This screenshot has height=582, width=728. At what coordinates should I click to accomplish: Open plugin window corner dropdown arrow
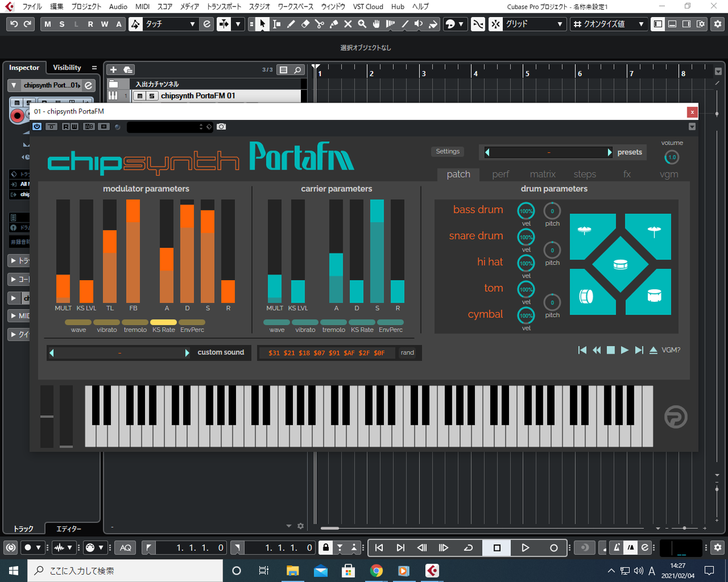[x=692, y=127]
